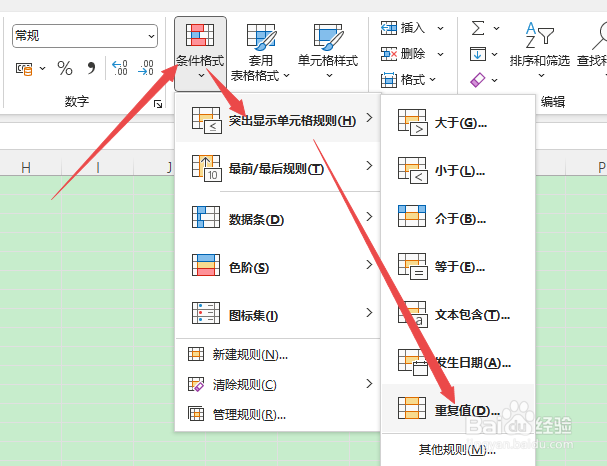607x466 pixels.
Task: Apply the comma thousands separator style
Action: click(91, 68)
